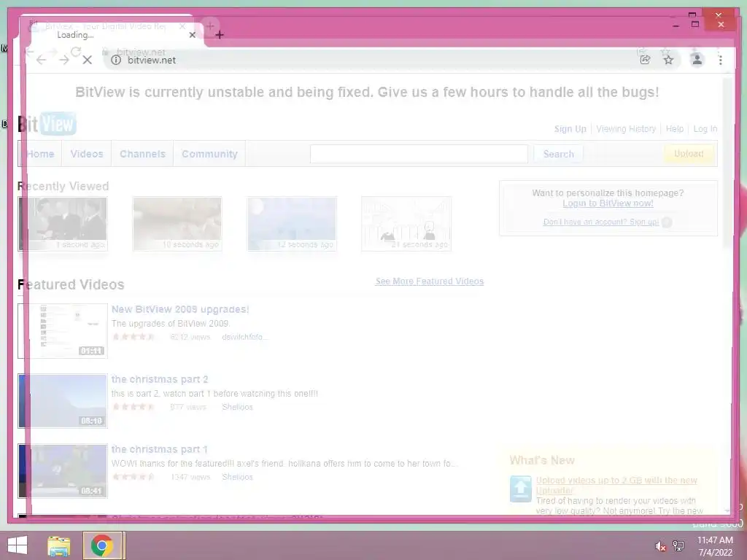Click Don't have an account Sign up link

click(601, 222)
